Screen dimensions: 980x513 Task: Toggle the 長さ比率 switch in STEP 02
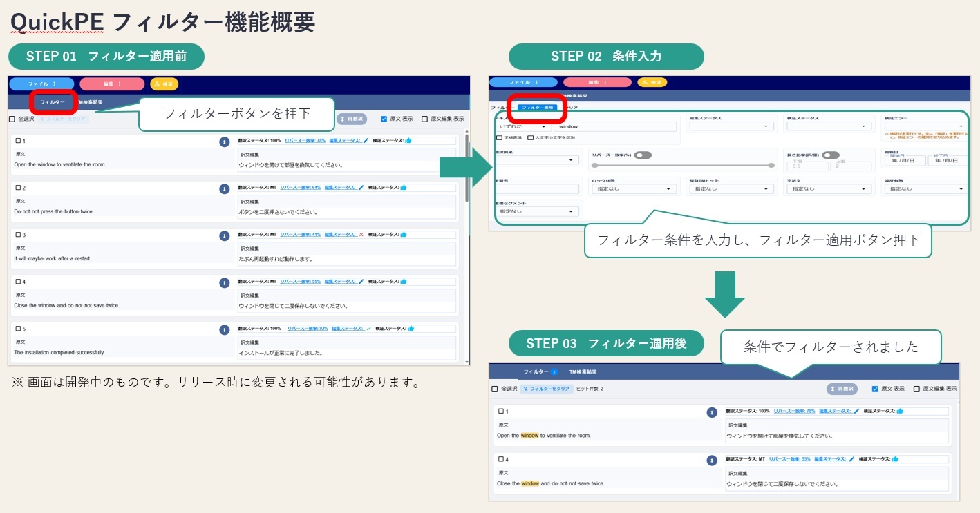point(831,155)
